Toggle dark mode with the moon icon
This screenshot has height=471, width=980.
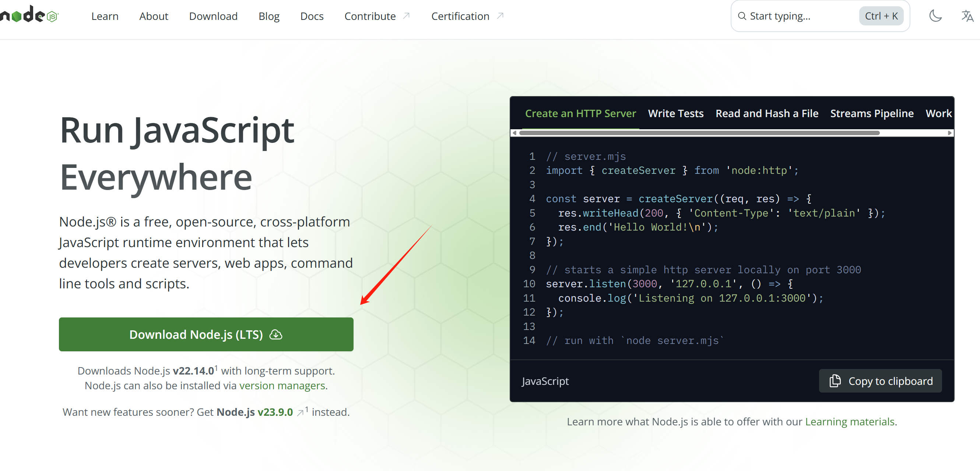pyautogui.click(x=935, y=16)
